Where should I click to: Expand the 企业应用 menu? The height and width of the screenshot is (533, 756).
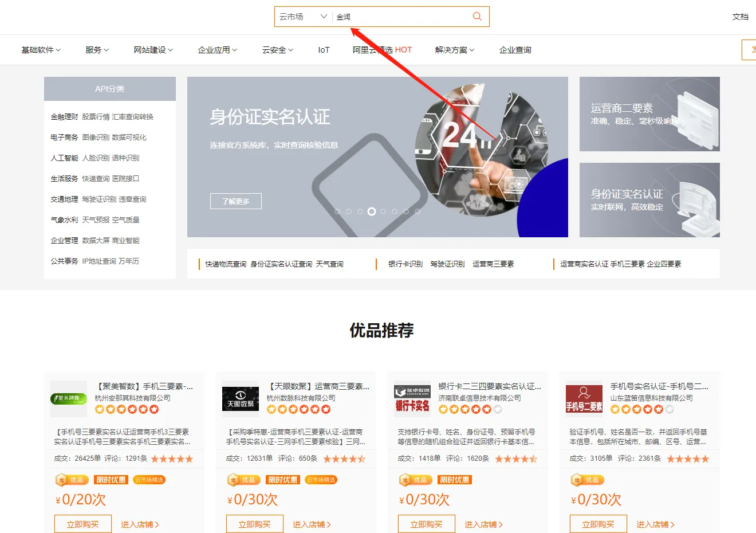[217, 50]
